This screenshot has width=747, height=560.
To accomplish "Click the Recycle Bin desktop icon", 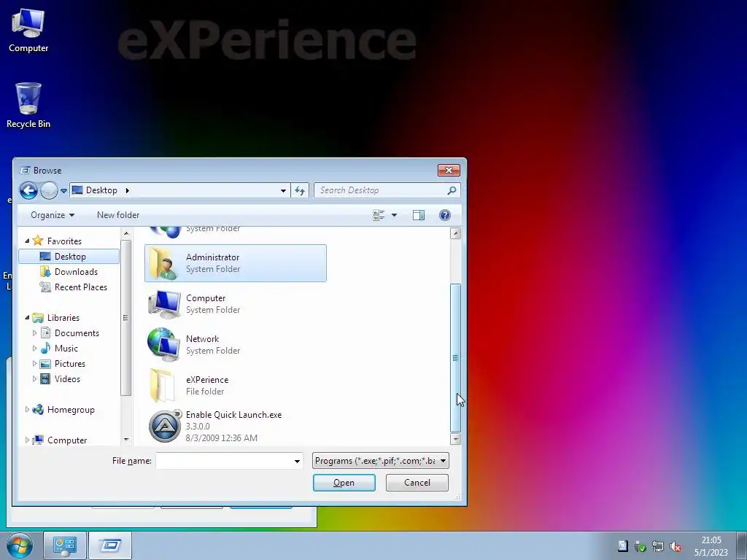I will pyautogui.click(x=28, y=106).
